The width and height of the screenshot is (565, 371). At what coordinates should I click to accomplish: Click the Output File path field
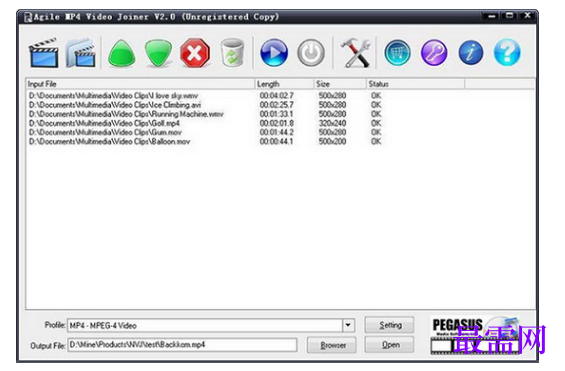(182, 345)
